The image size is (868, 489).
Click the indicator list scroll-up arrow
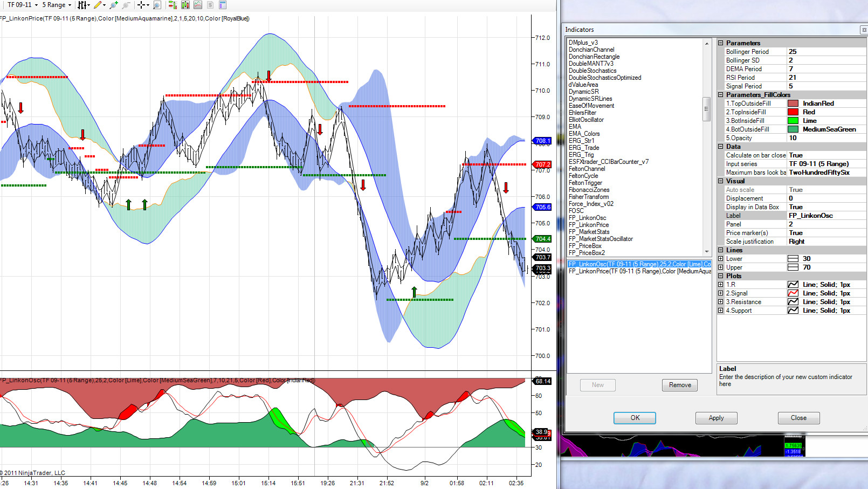[x=707, y=43]
